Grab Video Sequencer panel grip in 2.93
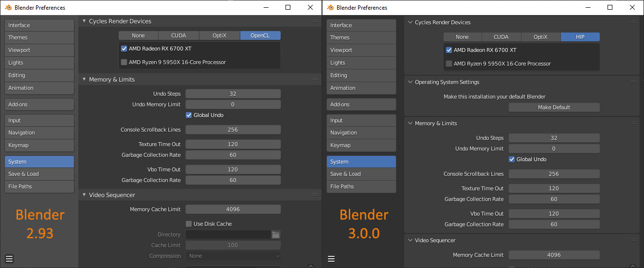 315,195
